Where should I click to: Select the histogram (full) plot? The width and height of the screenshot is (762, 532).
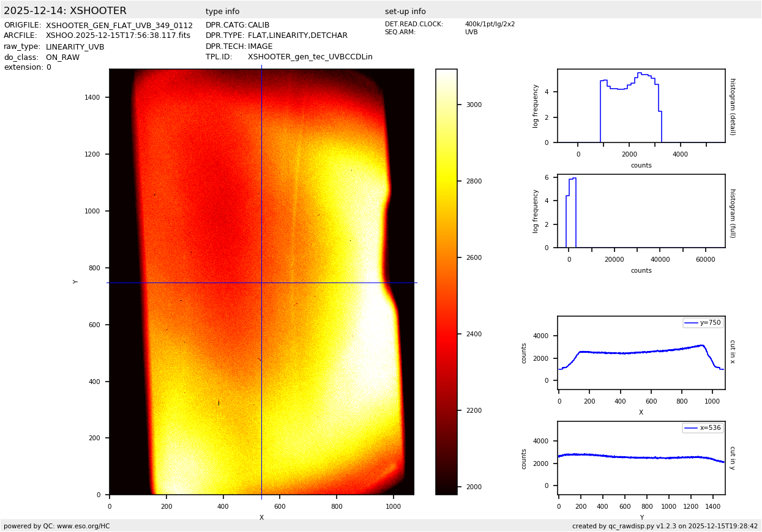[x=641, y=211]
